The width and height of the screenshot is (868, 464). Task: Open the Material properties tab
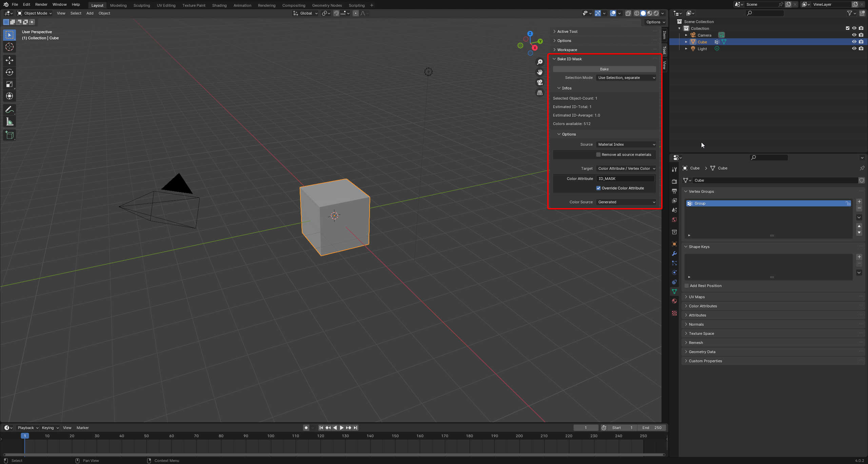674,301
